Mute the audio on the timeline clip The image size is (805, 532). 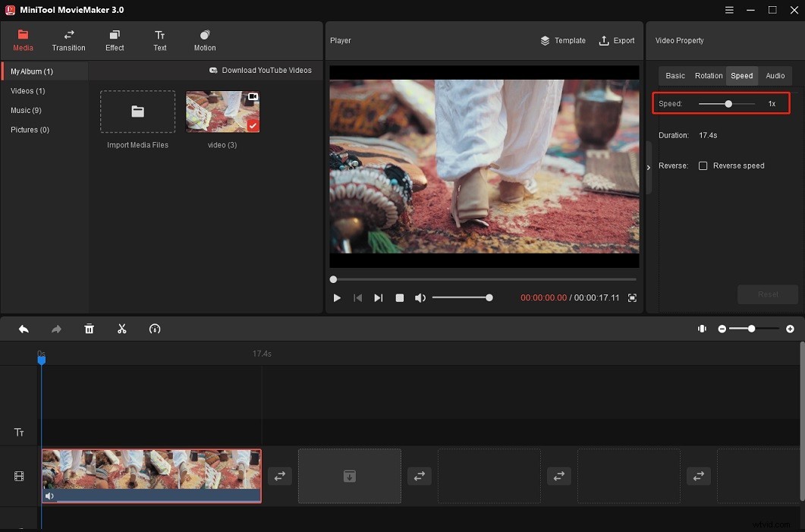(49, 496)
